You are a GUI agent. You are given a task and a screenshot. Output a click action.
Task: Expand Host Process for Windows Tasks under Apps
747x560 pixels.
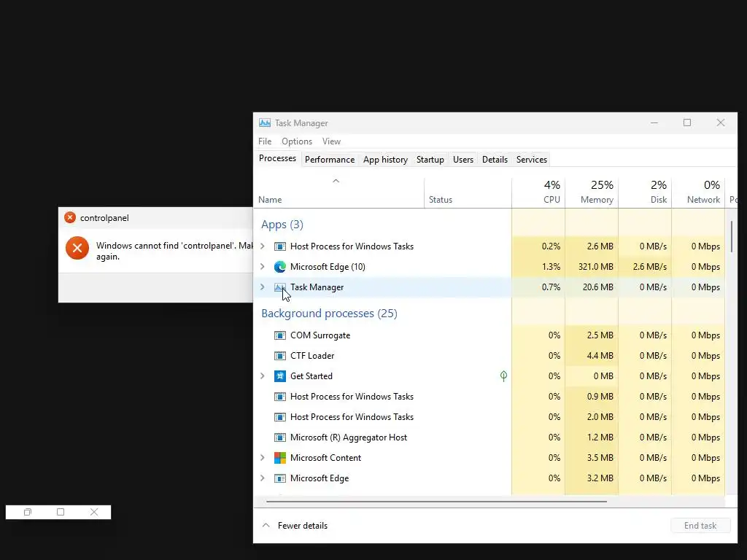[263, 246]
